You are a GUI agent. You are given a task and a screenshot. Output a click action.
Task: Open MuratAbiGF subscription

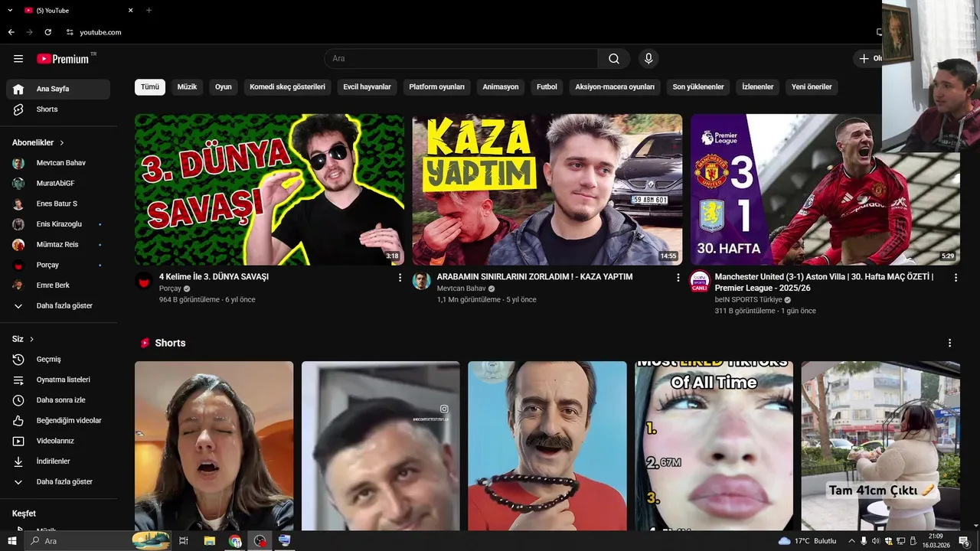tap(58, 184)
